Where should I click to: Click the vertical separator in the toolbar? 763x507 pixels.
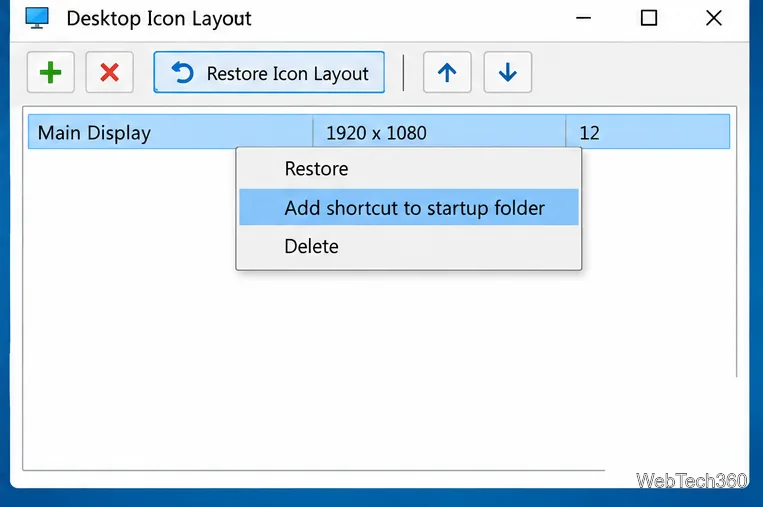pos(403,72)
